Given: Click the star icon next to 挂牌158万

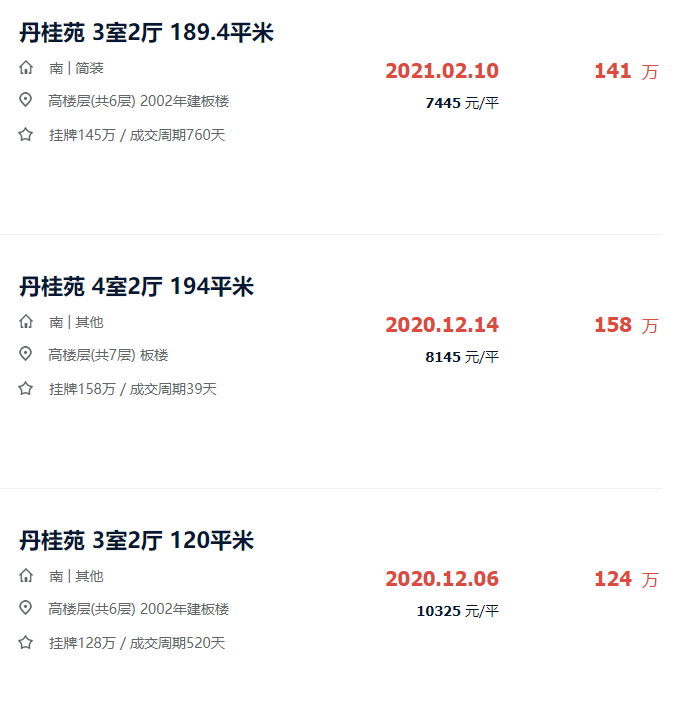Looking at the screenshot, I should point(26,388).
